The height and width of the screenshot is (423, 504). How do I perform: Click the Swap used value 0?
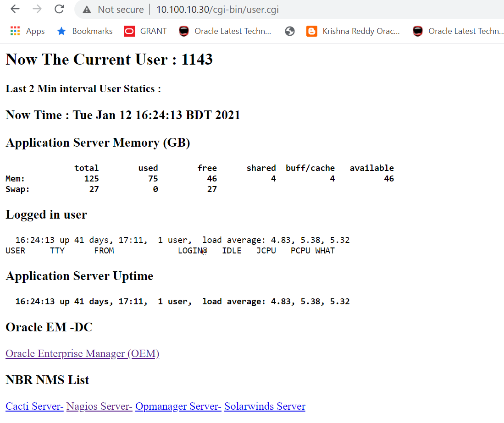[x=155, y=189]
